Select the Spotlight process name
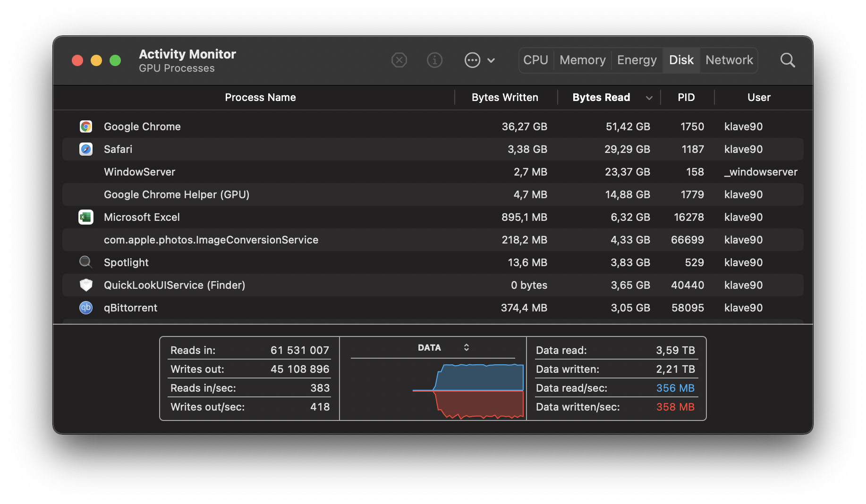 [126, 262]
